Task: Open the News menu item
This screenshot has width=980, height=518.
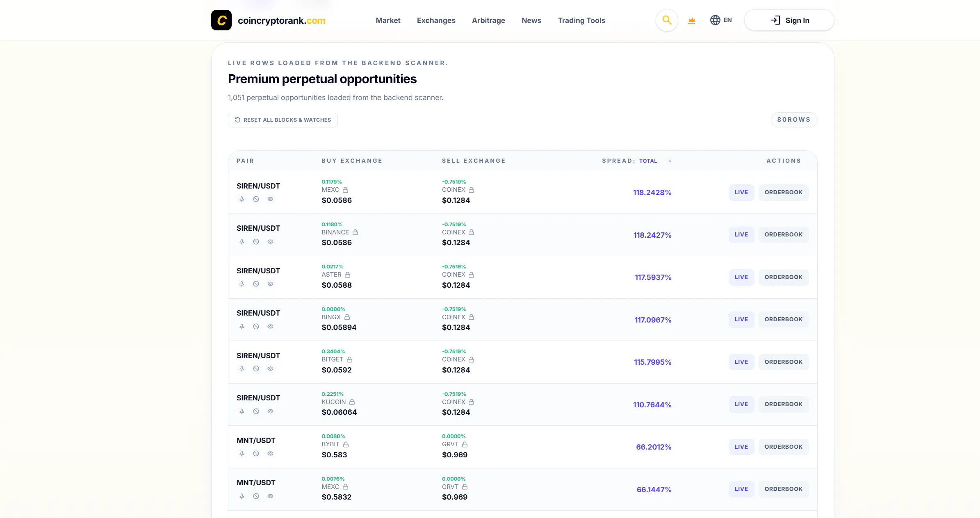Action: [531, 20]
